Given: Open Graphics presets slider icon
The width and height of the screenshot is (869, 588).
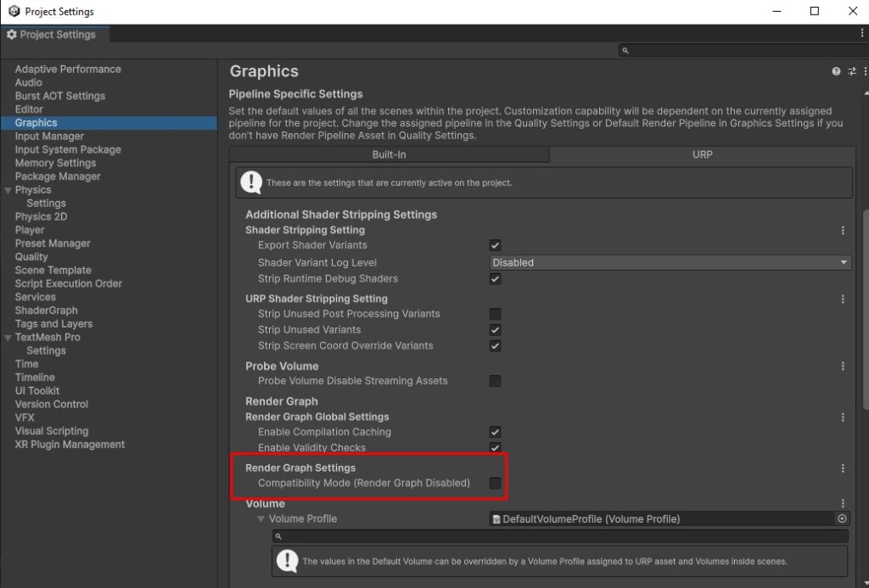Looking at the screenshot, I should click(x=852, y=71).
